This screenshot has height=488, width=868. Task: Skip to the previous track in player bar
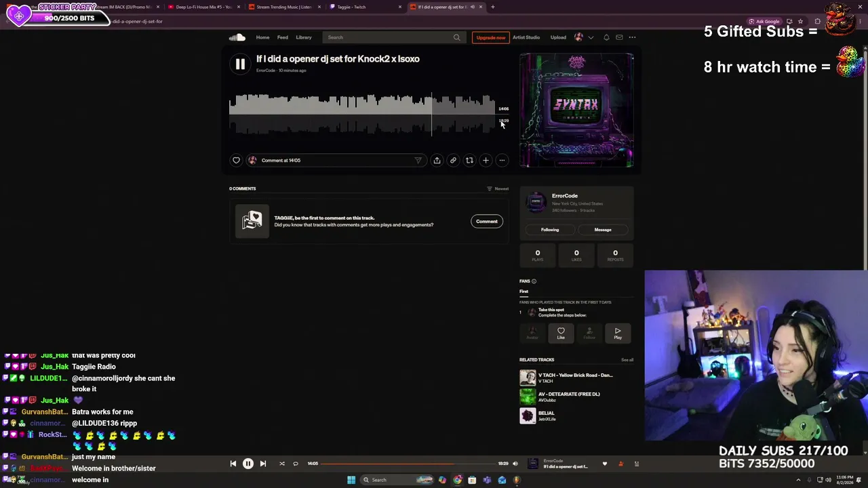tap(233, 464)
